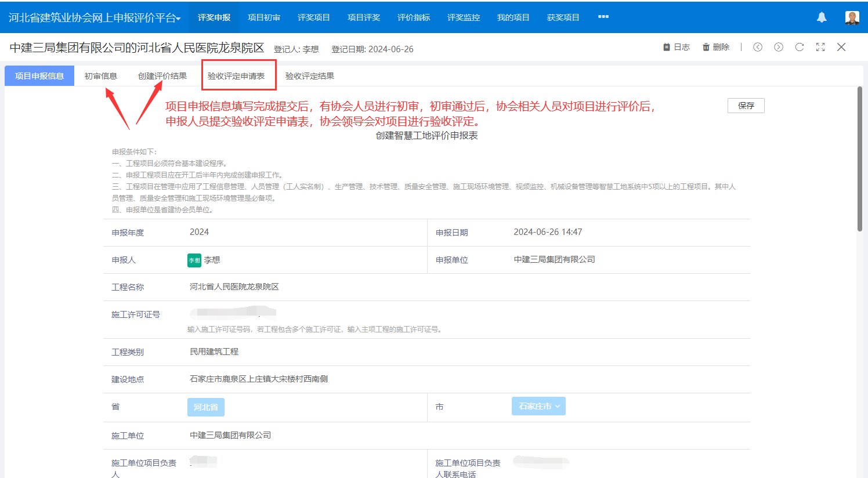This screenshot has width=868, height=478.
Task: Open the 验收评定申请表 tab
Action: pyautogui.click(x=236, y=76)
